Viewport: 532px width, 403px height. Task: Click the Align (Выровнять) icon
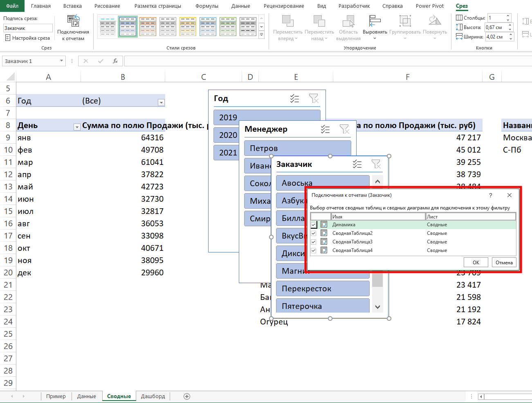375,21
